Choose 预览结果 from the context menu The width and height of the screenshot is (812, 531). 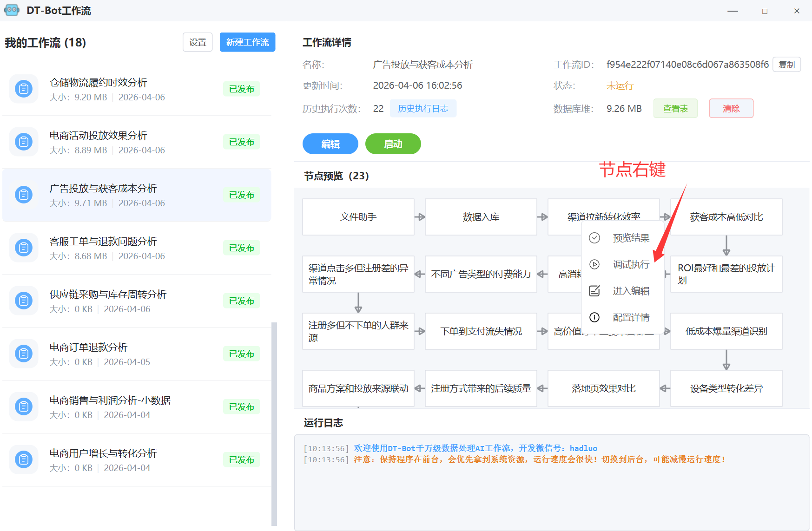pyautogui.click(x=631, y=238)
